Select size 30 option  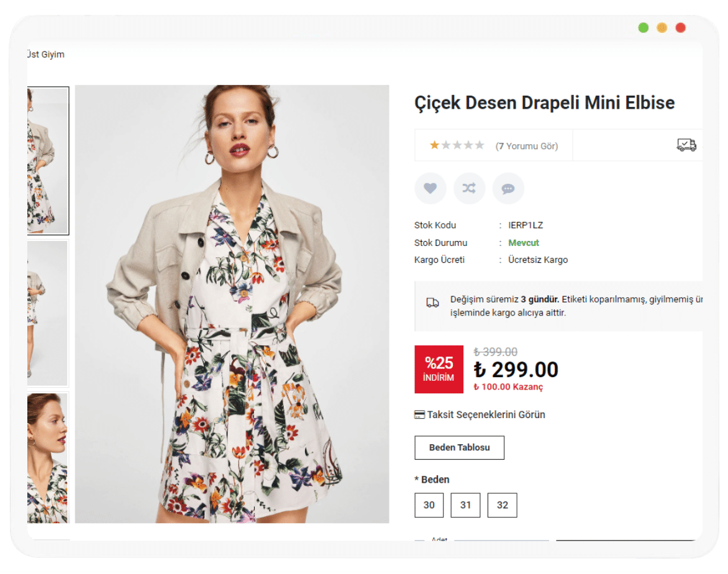[429, 505]
